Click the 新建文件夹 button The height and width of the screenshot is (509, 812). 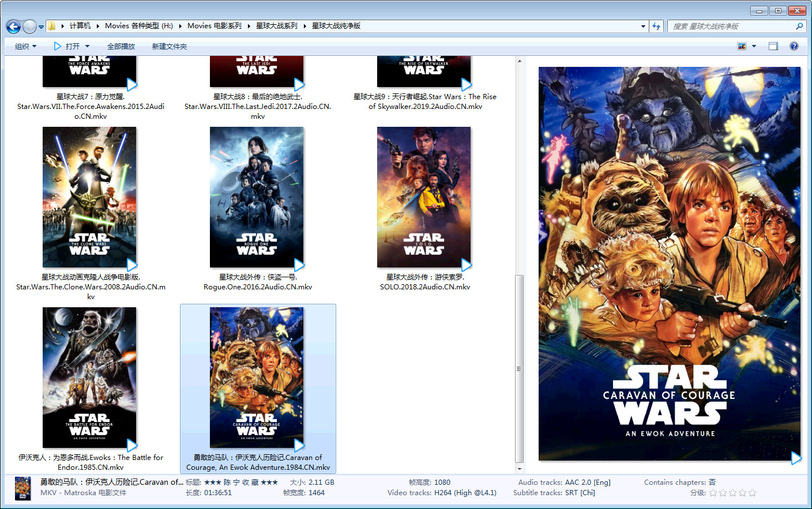[x=169, y=46]
